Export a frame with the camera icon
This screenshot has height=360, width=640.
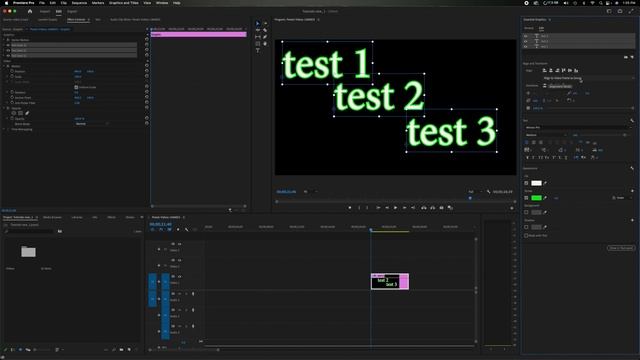tap(441, 208)
